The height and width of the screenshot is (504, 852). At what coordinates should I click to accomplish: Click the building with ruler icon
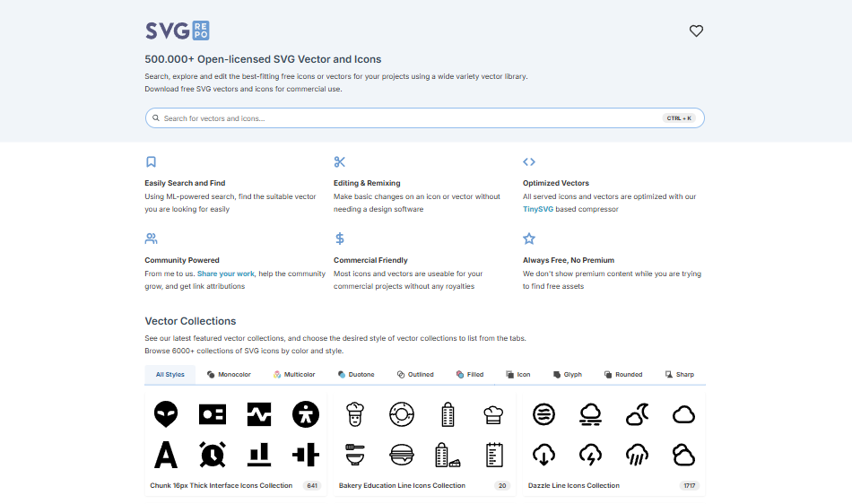coord(448,455)
